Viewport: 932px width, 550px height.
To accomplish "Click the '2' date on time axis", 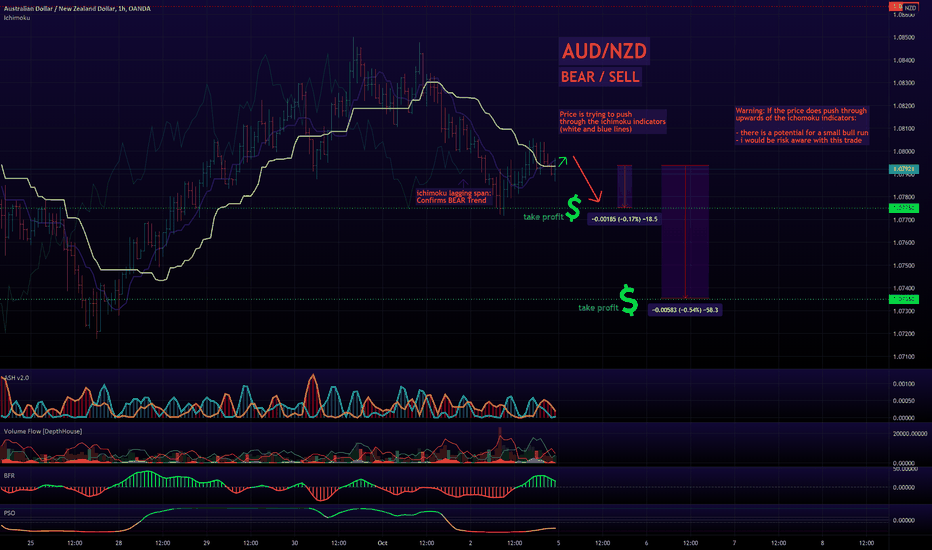I will pos(470,543).
